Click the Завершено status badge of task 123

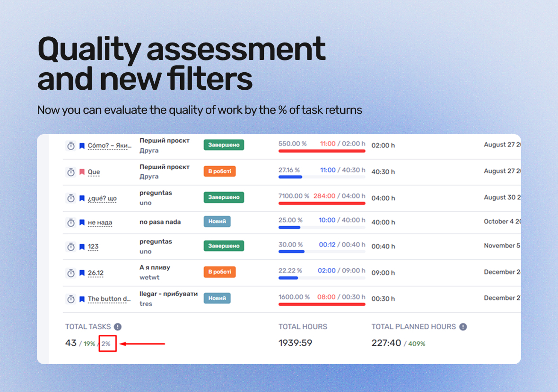pyautogui.click(x=224, y=246)
